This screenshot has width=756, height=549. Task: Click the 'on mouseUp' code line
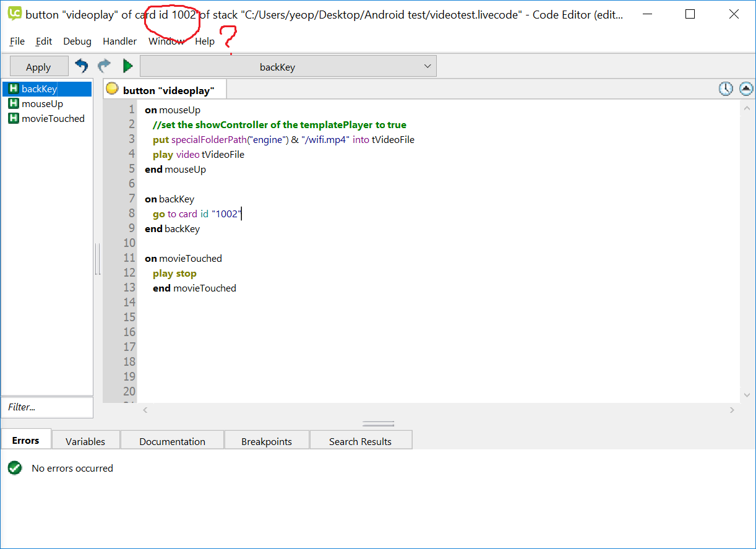(173, 110)
